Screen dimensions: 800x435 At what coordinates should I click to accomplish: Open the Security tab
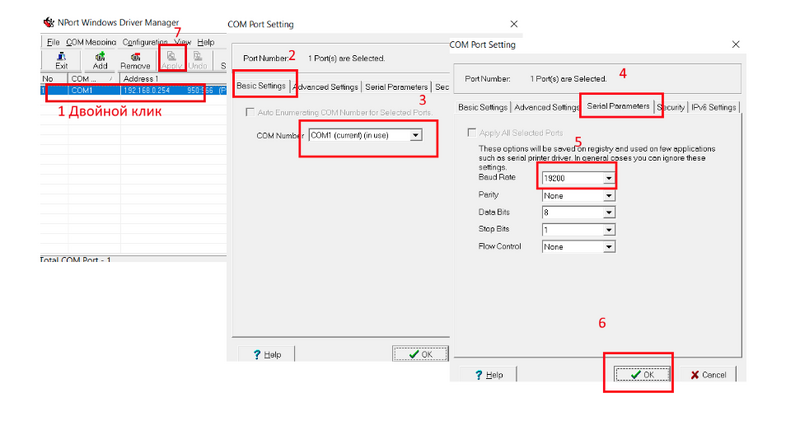click(x=670, y=108)
